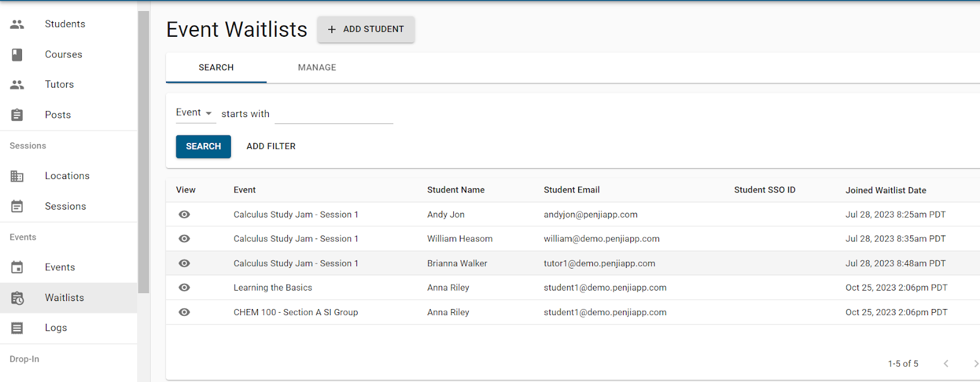Go to previous page of results
This screenshot has width=980, height=382.
(x=946, y=364)
